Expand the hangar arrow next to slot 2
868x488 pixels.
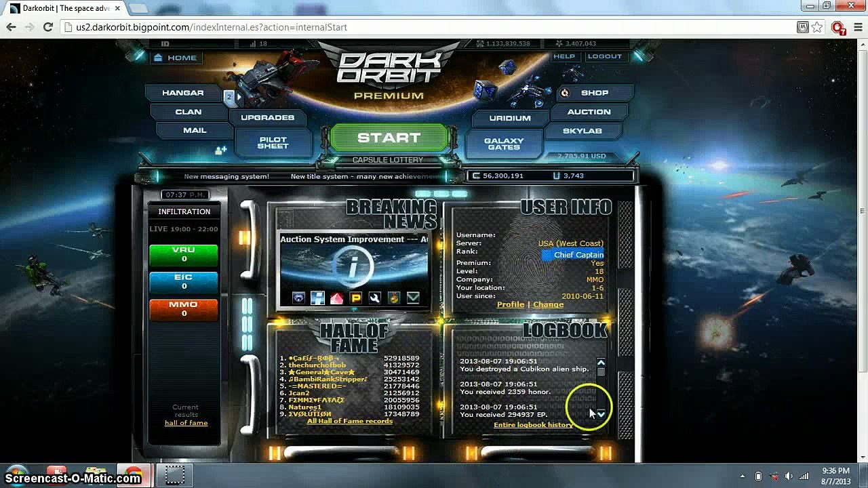(x=239, y=97)
